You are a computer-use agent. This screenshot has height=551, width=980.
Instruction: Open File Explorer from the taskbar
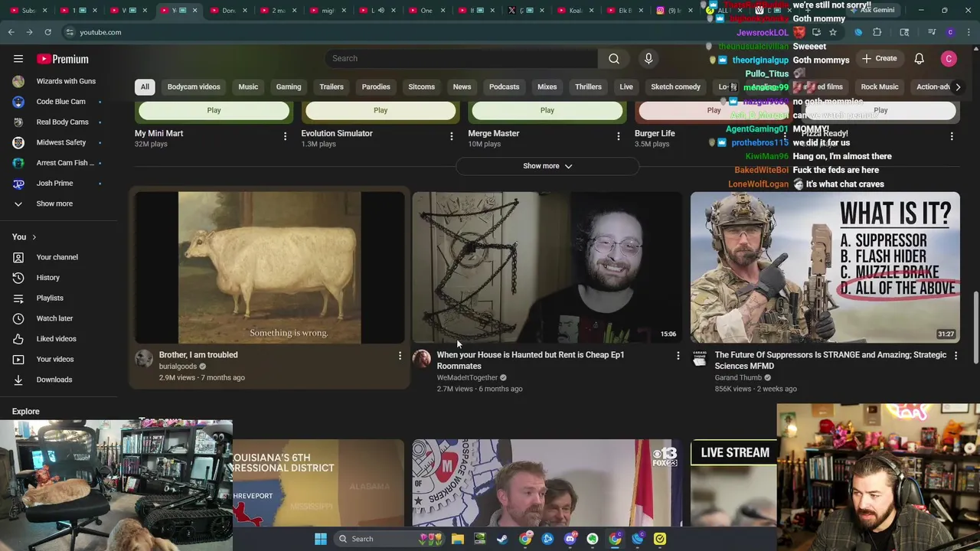click(x=457, y=539)
